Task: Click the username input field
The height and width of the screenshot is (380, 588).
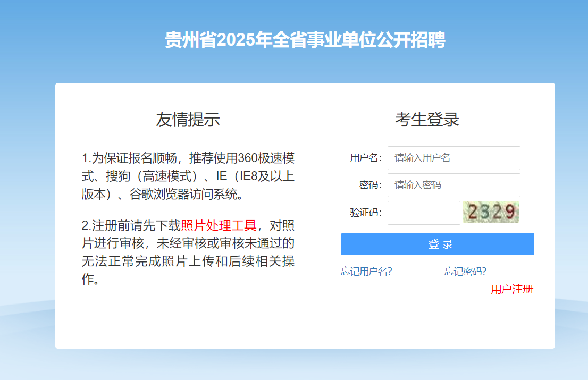Action: point(453,158)
